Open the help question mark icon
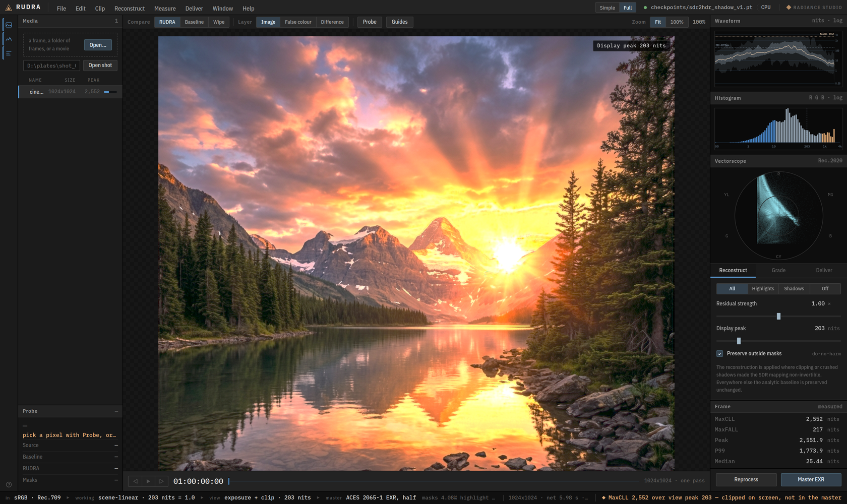This screenshot has height=504, width=847. point(9,484)
